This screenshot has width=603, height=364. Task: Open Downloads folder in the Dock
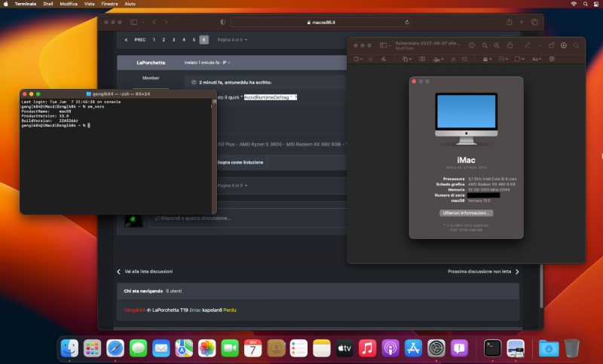pyautogui.click(x=549, y=348)
